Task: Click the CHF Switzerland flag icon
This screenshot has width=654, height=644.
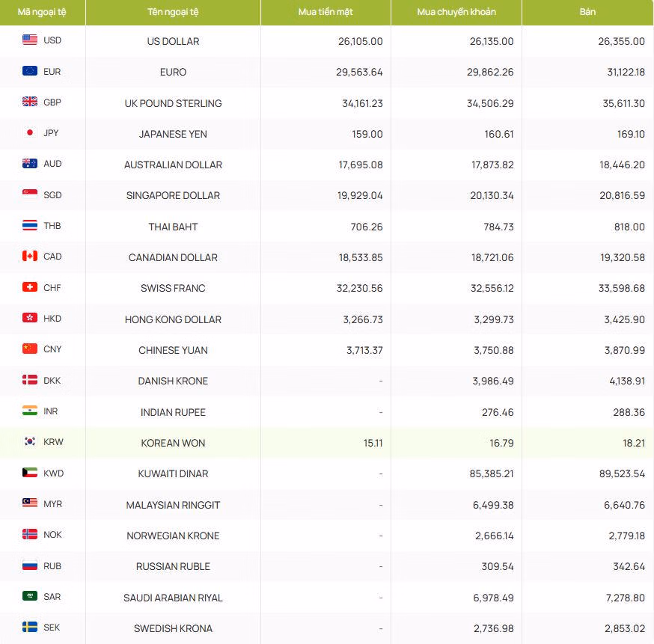Action: click(30, 287)
